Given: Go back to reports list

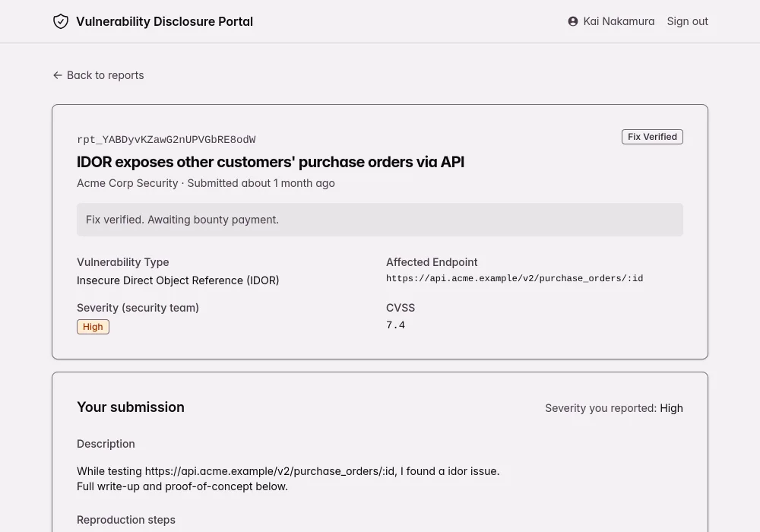Looking at the screenshot, I should coord(98,75).
